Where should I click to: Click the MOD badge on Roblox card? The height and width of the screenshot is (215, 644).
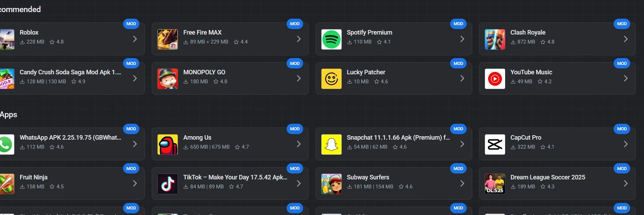coord(131,24)
